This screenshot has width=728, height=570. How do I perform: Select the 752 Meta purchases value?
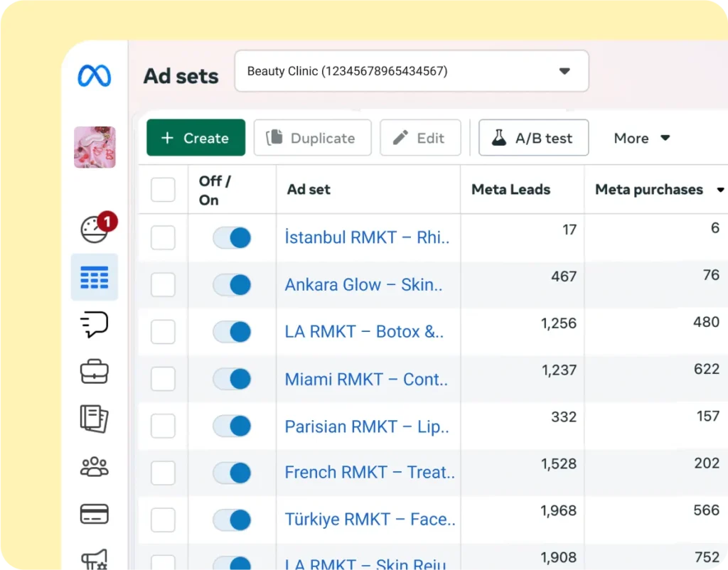click(x=707, y=557)
